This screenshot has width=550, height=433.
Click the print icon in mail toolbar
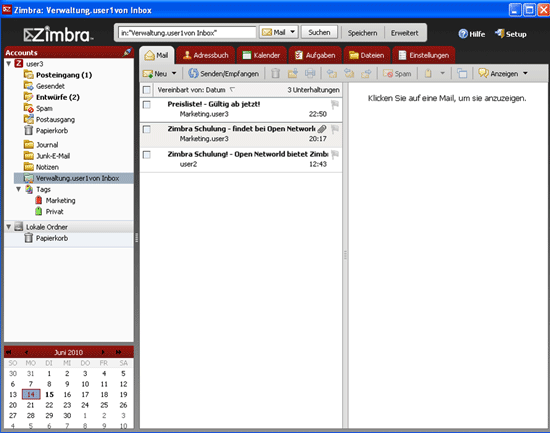click(x=310, y=73)
